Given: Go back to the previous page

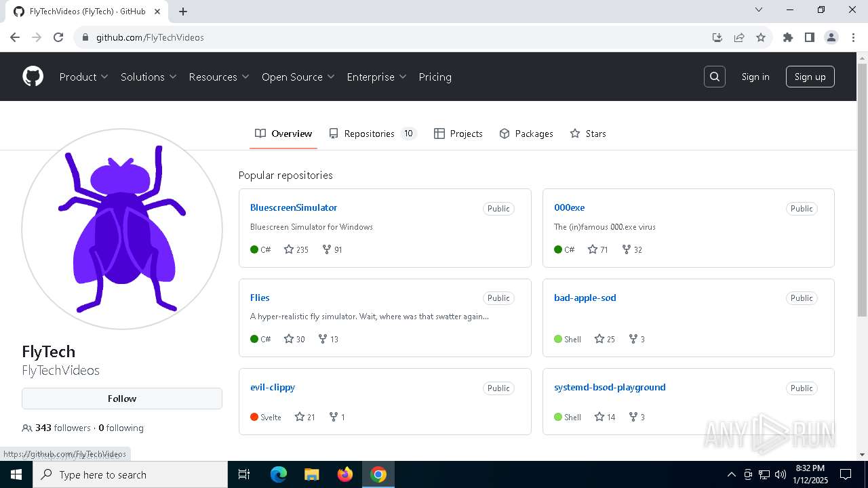Looking at the screenshot, I should pyautogui.click(x=15, y=37).
